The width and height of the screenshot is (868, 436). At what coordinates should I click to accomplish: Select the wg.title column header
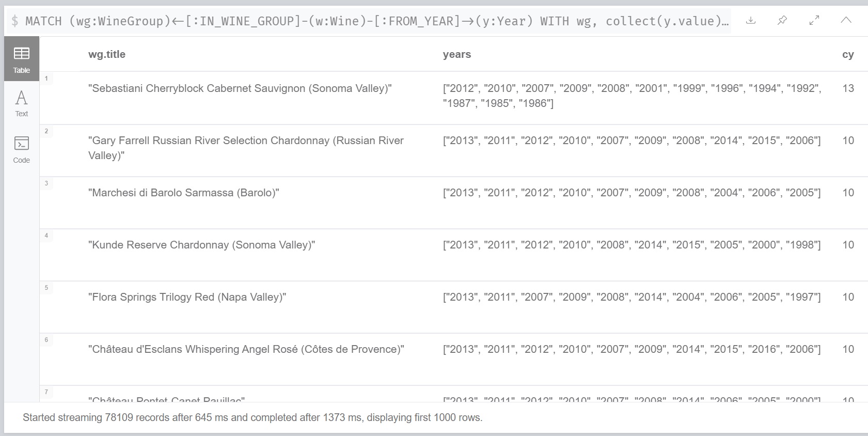coord(107,54)
